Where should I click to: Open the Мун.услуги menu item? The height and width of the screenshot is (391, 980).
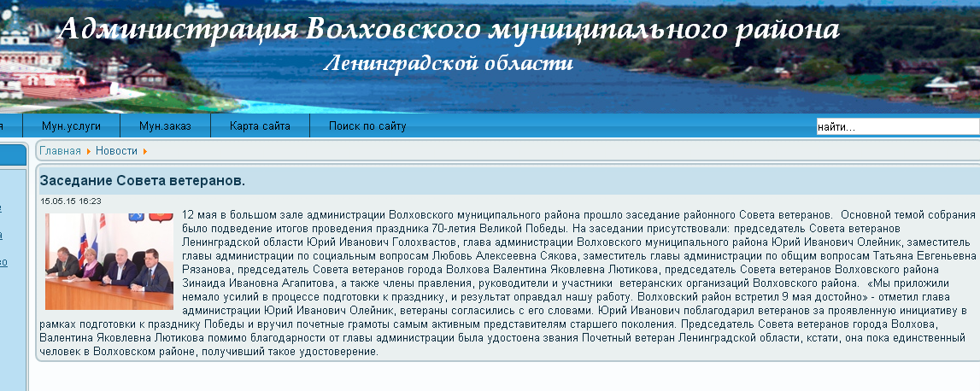click(71, 126)
